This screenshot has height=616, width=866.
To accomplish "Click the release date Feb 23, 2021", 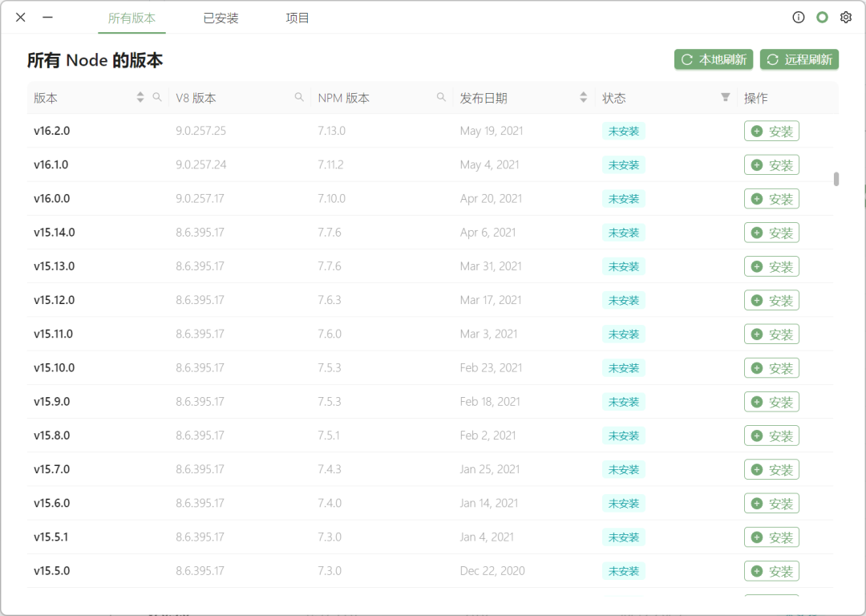I will [x=491, y=367].
